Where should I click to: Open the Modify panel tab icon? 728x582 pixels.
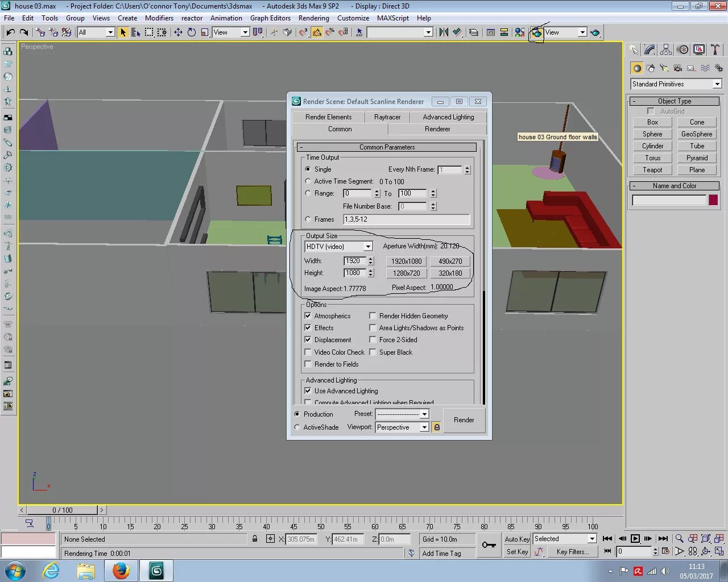coord(650,50)
